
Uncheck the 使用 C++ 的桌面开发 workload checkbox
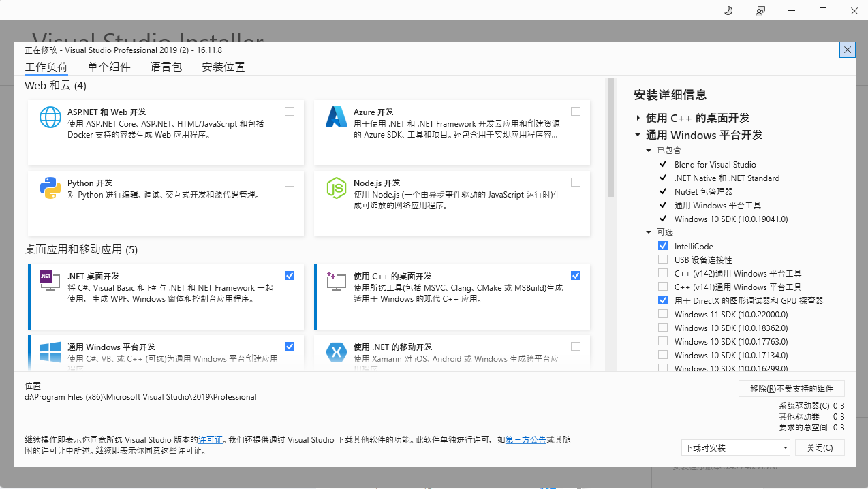576,275
